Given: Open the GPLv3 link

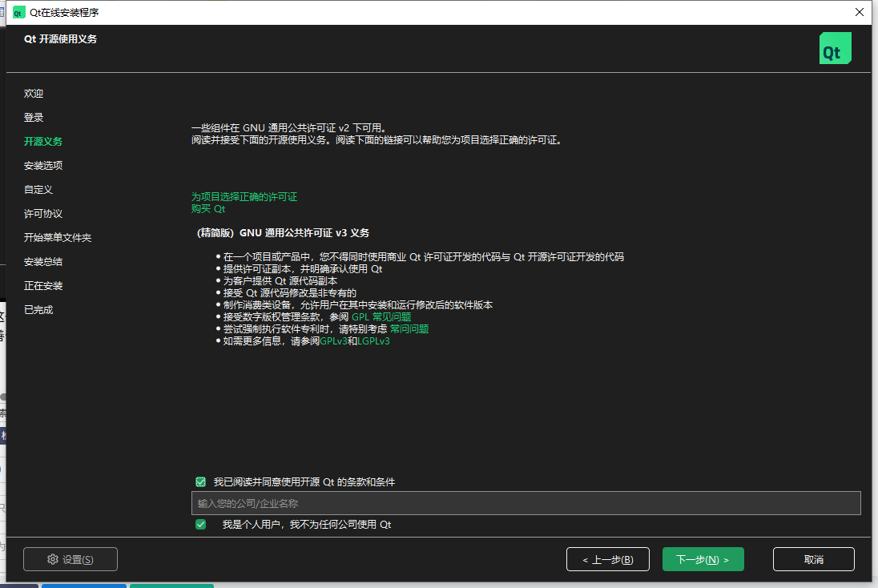Looking at the screenshot, I should click(333, 341).
